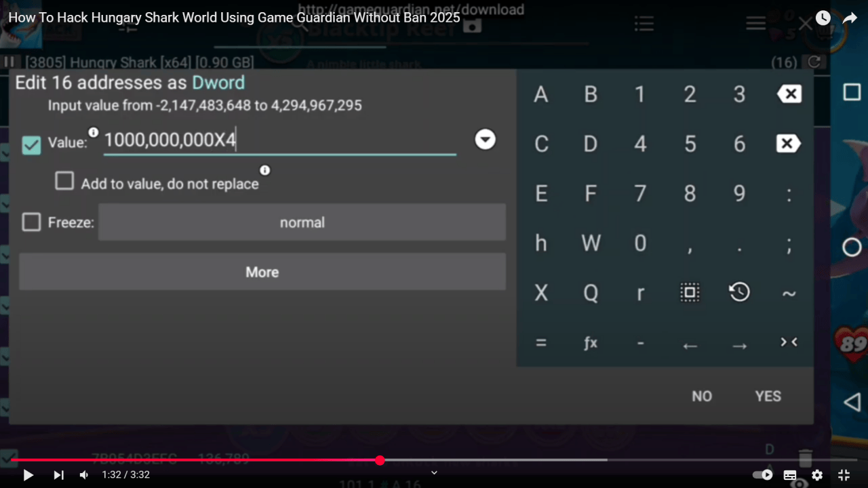Check the Freeze checkbox
Screen dimensions: 868x488
[x=31, y=222]
